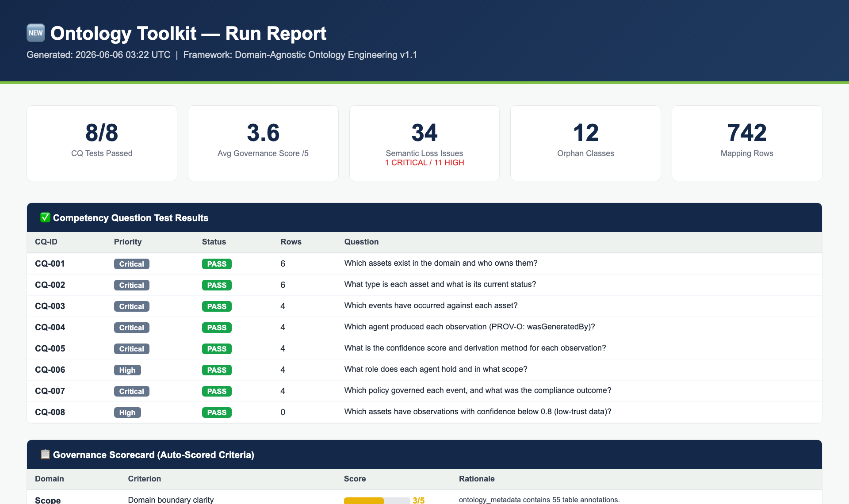The height and width of the screenshot is (504, 849).
Task: Click question 'What role does each agent hold'
Action: tap(436, 369)
